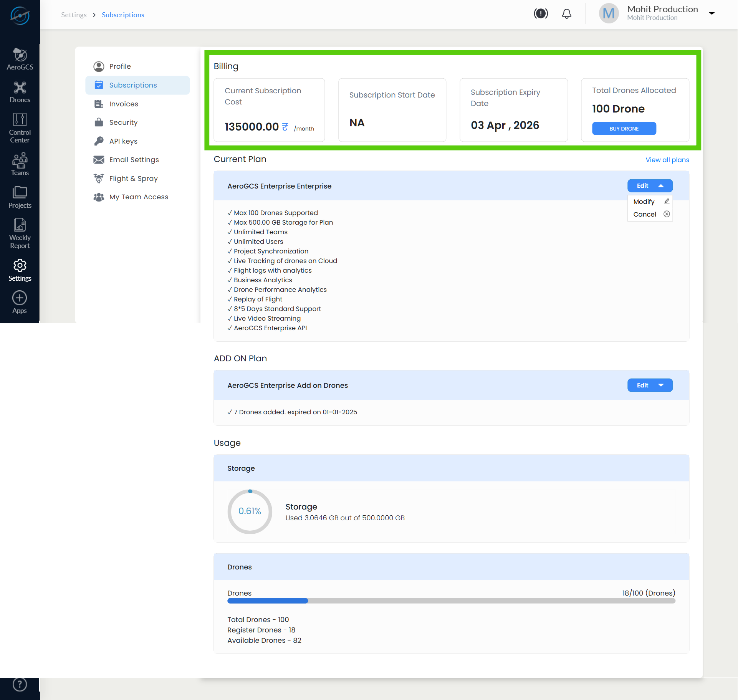Click the Mohit Production account name
Screen dimensions: 738x700
click(x=662, y=9)
